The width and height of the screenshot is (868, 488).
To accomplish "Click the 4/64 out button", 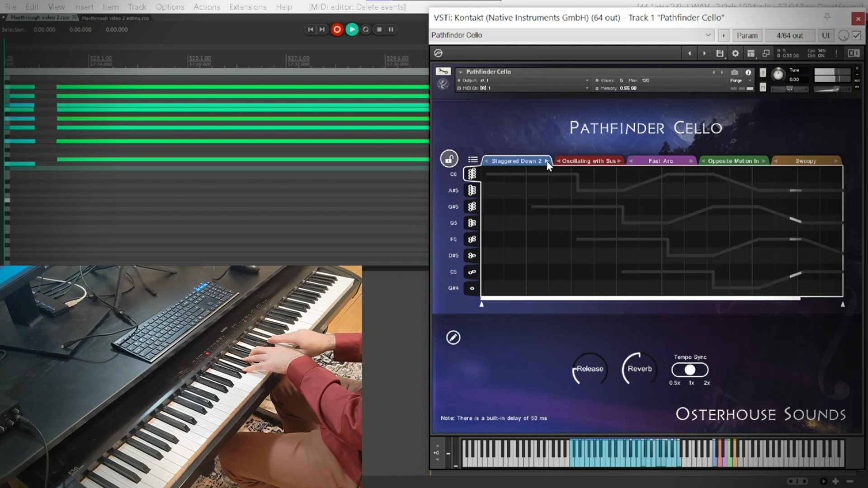I will coord(789,35).
